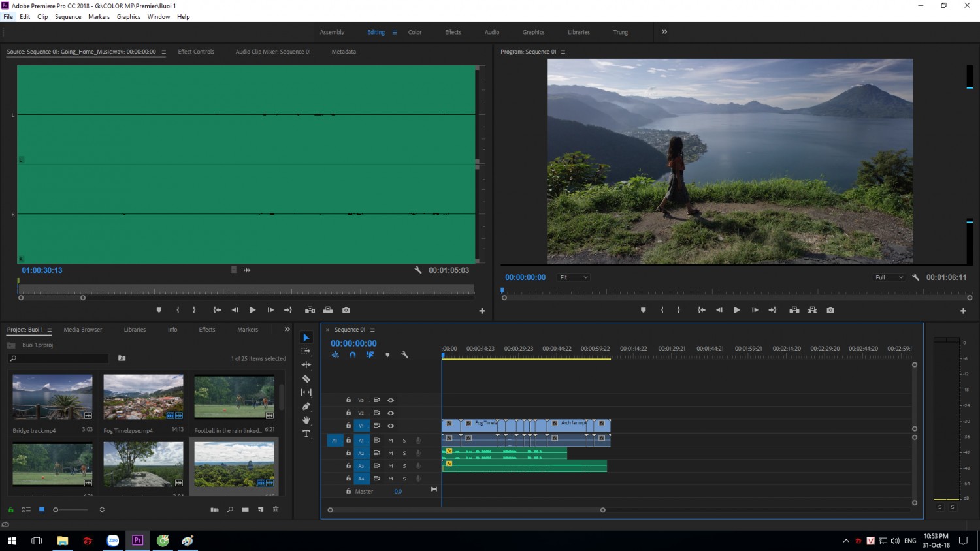Toggle Snap magnet in timeline
This screenshot has height=551, width=980.
point(353,355)
